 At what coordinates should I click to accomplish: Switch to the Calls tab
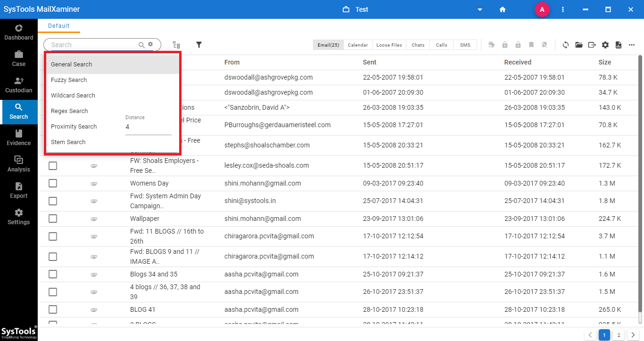click(441, 45)
